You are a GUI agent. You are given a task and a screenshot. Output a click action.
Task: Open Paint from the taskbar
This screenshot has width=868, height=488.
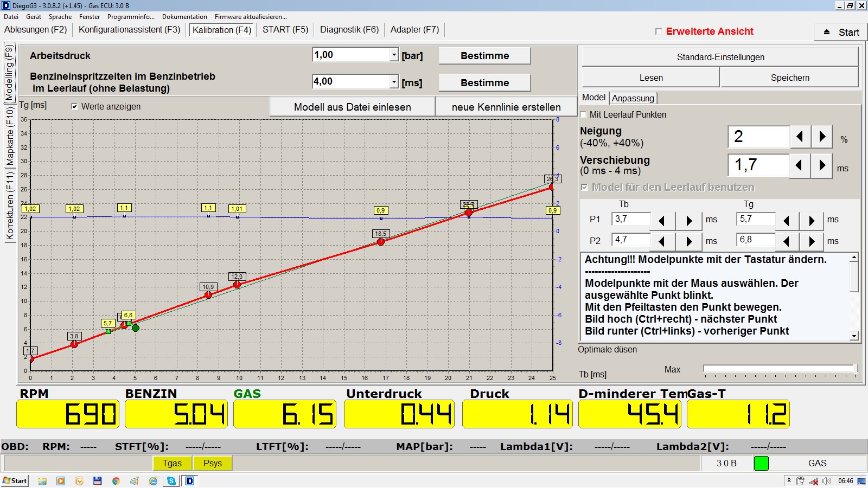(x=135, y=481)
